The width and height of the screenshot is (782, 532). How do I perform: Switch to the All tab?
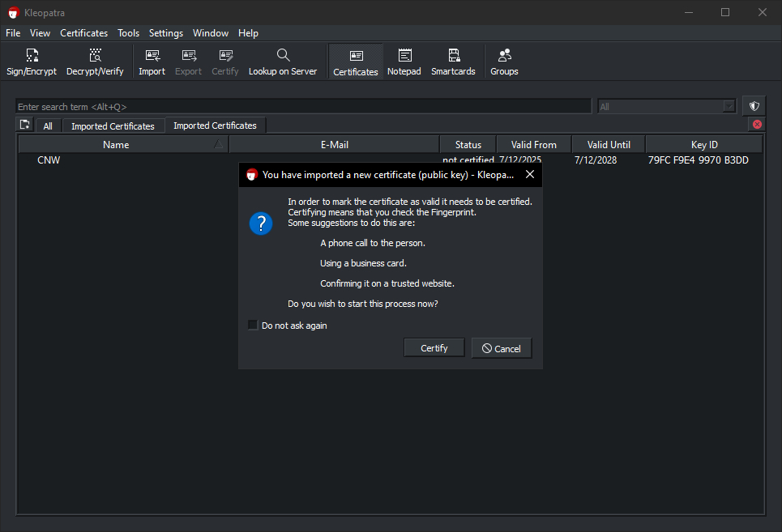click(48, 126)
